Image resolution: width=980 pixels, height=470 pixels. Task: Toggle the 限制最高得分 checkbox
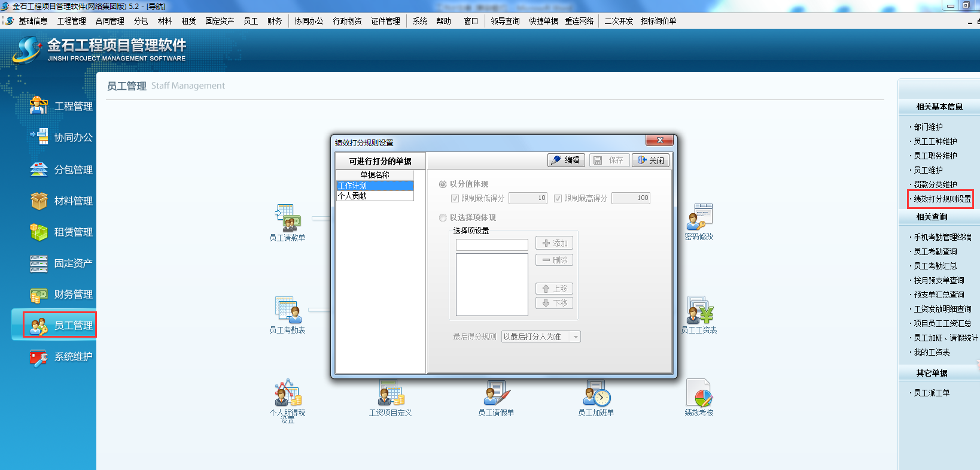coord(558,198)
